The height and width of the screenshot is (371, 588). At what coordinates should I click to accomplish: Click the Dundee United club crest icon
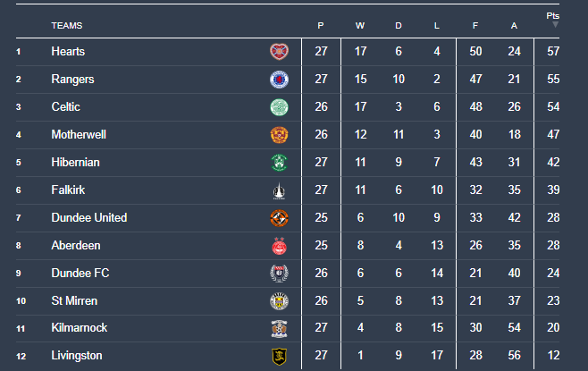tap(280, 218)
